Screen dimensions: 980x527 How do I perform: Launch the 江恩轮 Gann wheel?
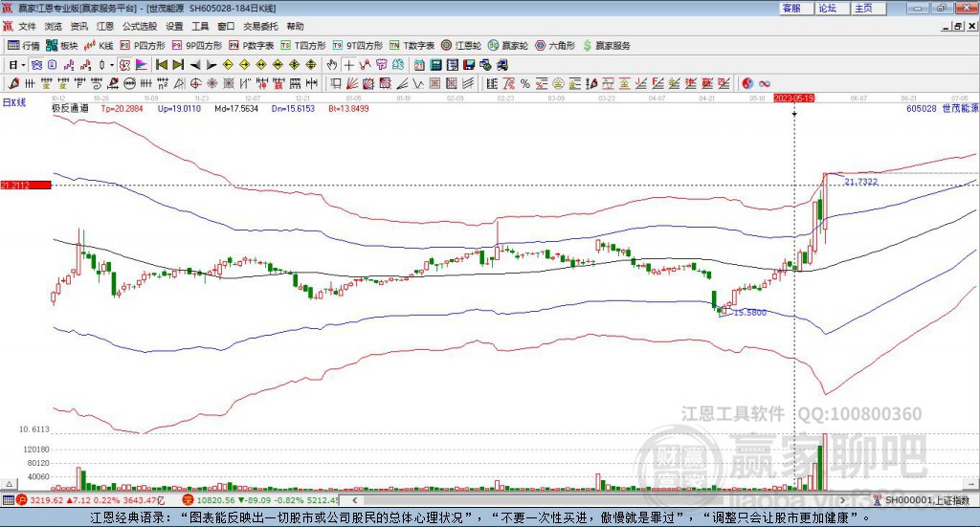[461, 46]
